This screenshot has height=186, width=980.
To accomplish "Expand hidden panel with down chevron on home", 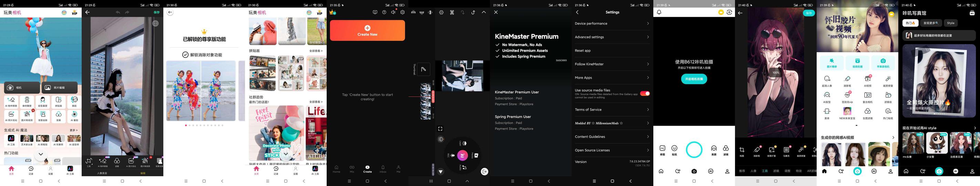I will (x=41, y=154).
